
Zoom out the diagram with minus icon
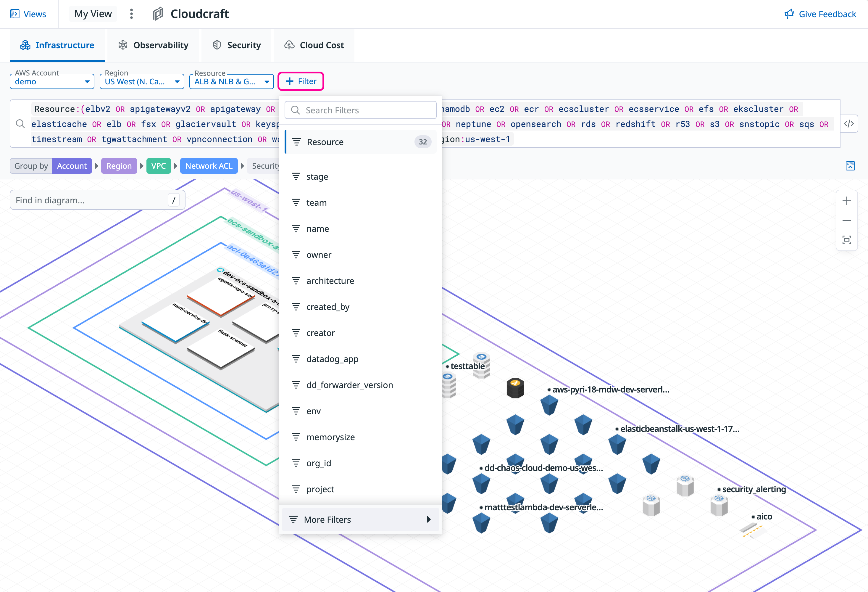pyautogui.click(x=847, y=221)
